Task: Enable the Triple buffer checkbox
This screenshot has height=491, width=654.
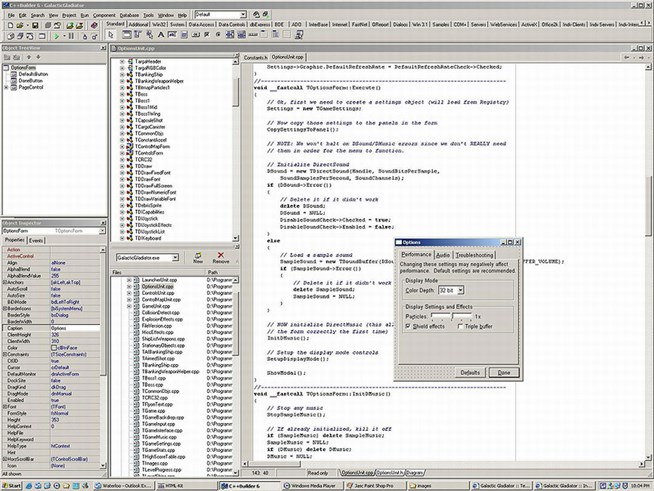Action: point(461,326)
